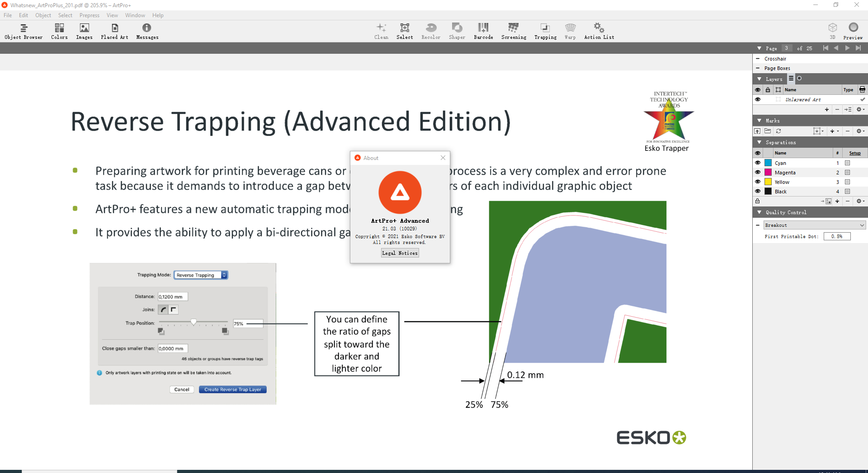Tick the Yellow setup checkbox

(848, 182)
